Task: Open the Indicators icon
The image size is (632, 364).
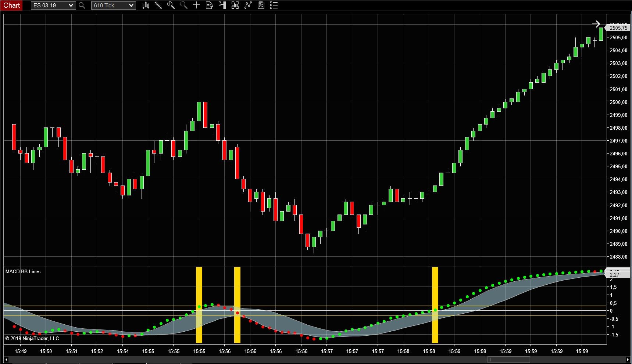Action: pyautogui.click(x=248, y=6)
